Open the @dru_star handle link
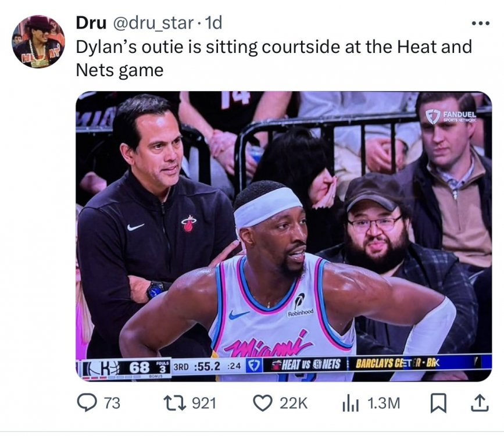The image size is (504, 436). coord(152,23)
